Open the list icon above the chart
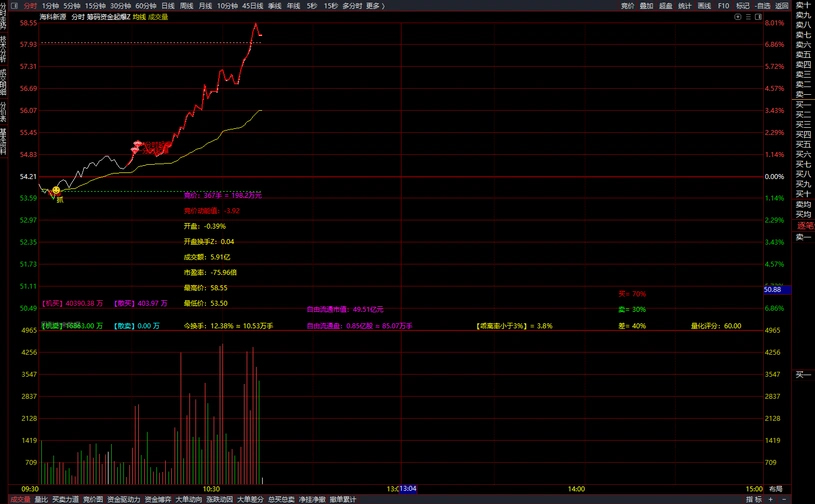 pos(748,17)
